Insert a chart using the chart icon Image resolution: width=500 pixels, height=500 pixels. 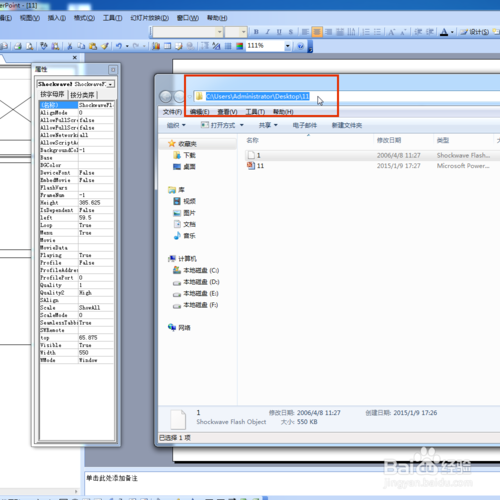156,46
